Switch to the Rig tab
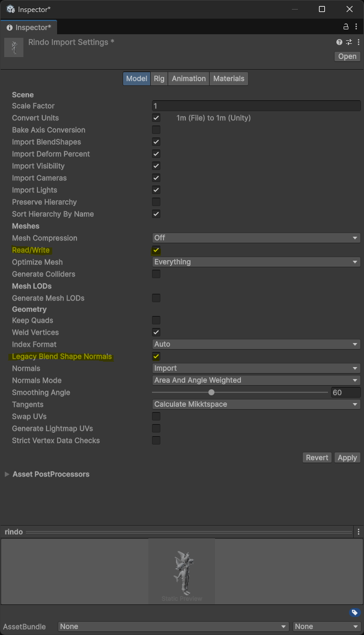 point(159,79)
